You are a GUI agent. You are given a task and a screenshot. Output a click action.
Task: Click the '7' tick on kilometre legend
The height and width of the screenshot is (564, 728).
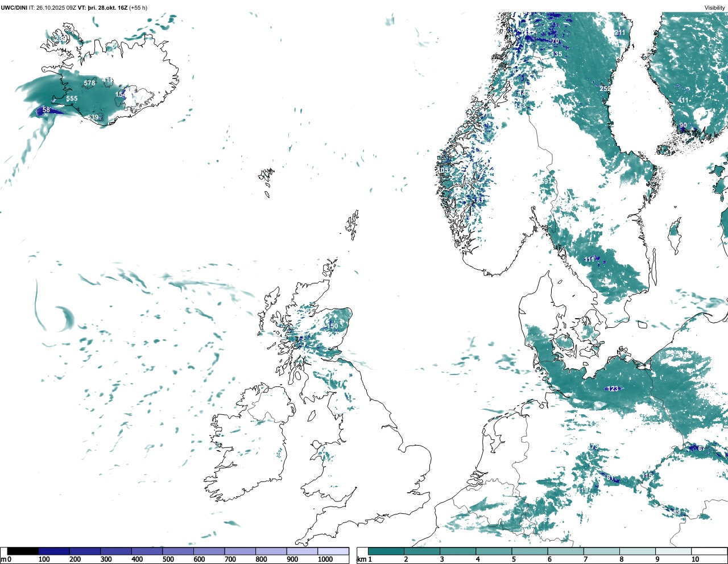pyautogui.click(x=585, y=559)
